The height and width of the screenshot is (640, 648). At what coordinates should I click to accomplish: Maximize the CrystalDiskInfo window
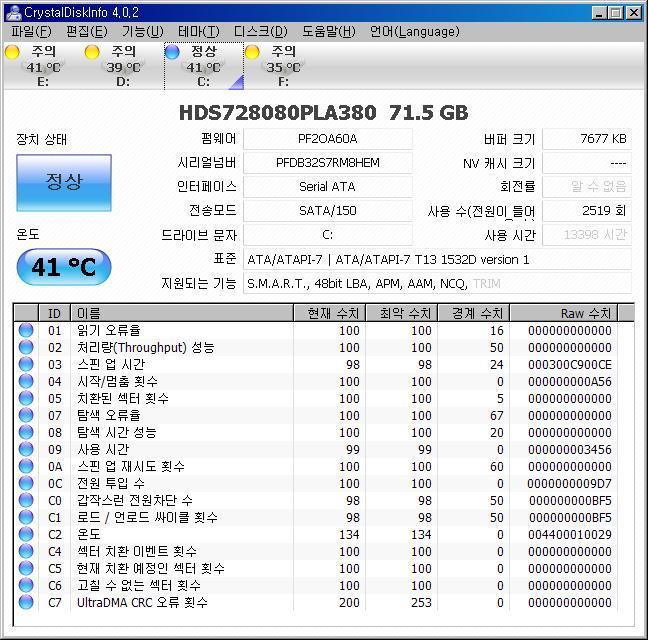point(615,13)
